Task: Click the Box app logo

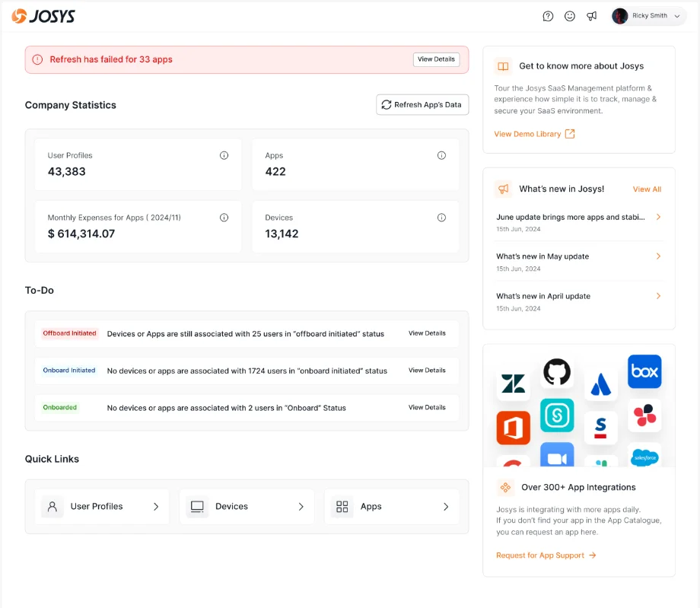Action: coord(644,371)
